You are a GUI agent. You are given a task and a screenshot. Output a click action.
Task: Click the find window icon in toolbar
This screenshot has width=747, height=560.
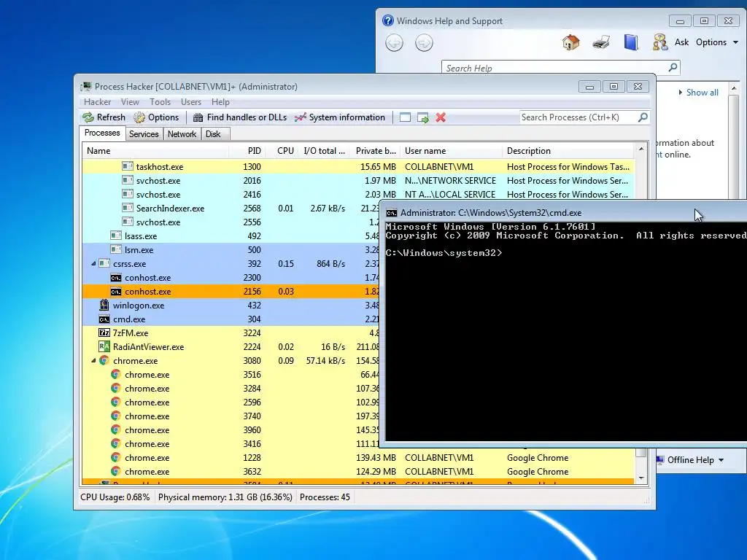(405, 117)
